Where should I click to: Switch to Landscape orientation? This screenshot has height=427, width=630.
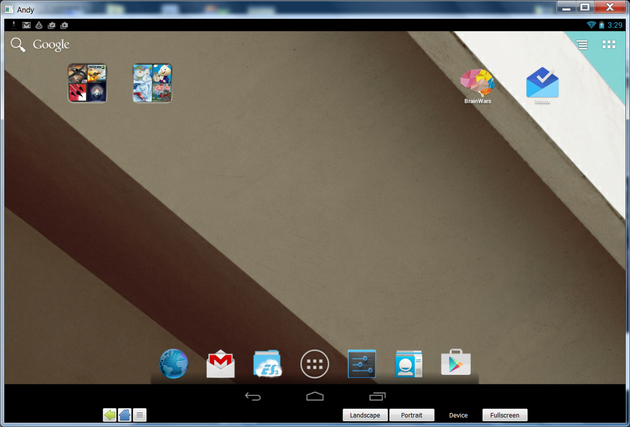[364, 415]
